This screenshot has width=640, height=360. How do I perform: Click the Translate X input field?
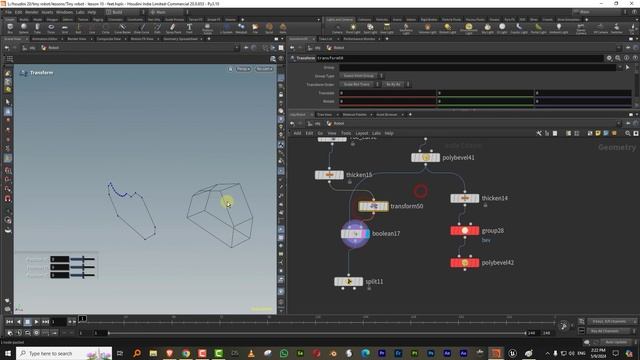tap(388, 93)
